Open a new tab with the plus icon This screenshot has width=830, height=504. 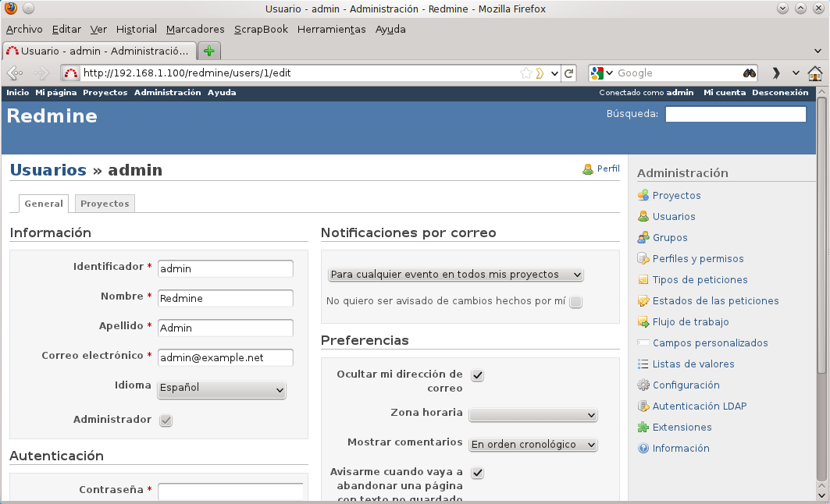(x=209, y=51)
